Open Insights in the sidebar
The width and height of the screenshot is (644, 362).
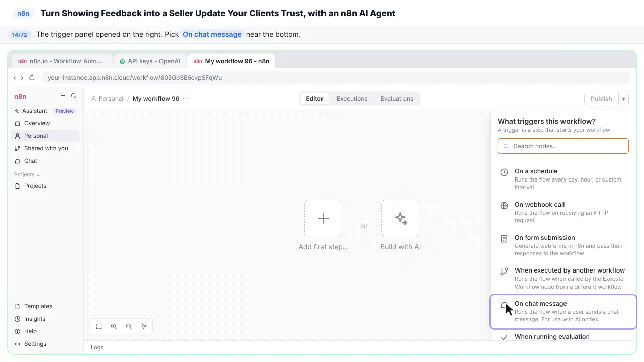tap(45, 319)
